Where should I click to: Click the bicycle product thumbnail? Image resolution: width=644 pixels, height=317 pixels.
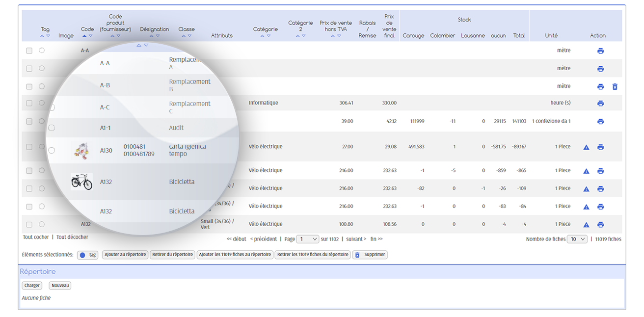(81, 182)
